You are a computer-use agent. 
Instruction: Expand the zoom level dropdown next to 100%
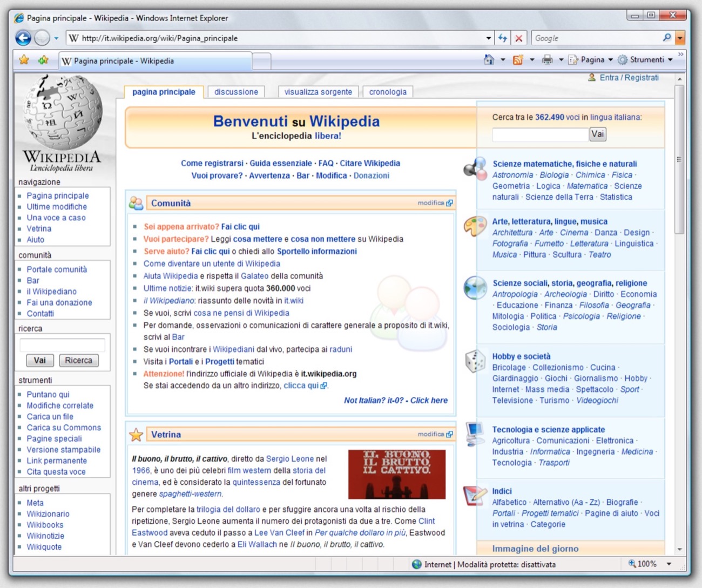[669, 564]
